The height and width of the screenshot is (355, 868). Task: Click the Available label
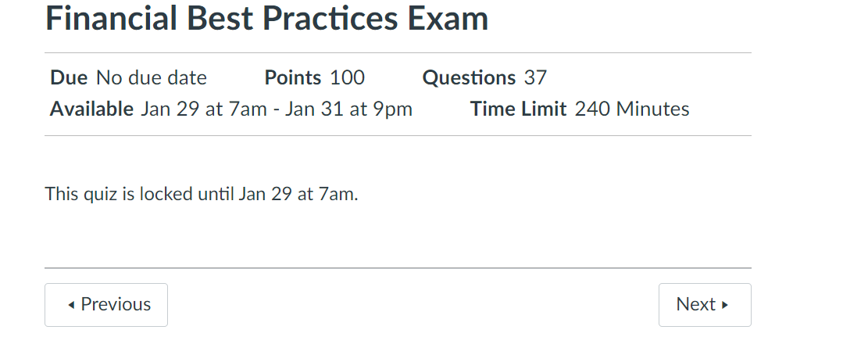coord(91,109)
